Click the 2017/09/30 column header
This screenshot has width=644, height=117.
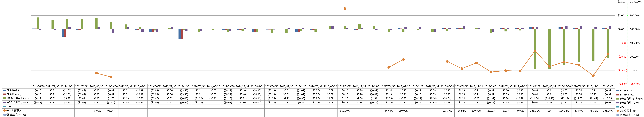pos(403,86)
